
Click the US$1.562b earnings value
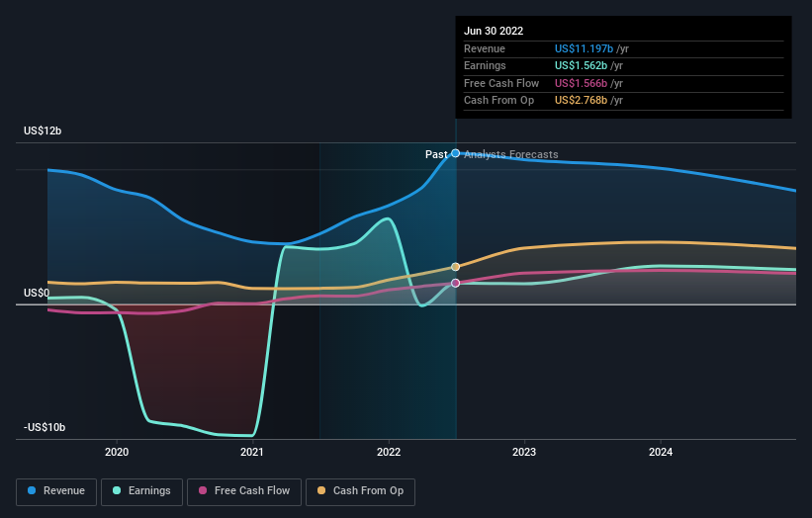point(581,65)
